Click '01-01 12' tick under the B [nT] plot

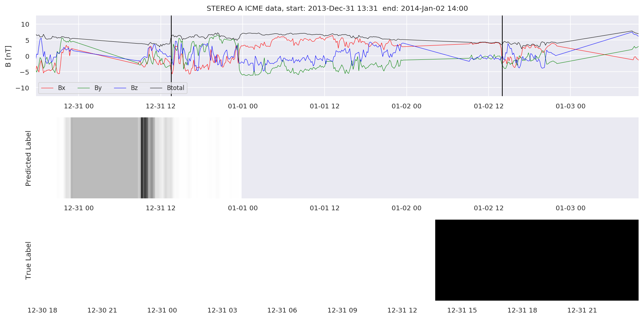325,106
